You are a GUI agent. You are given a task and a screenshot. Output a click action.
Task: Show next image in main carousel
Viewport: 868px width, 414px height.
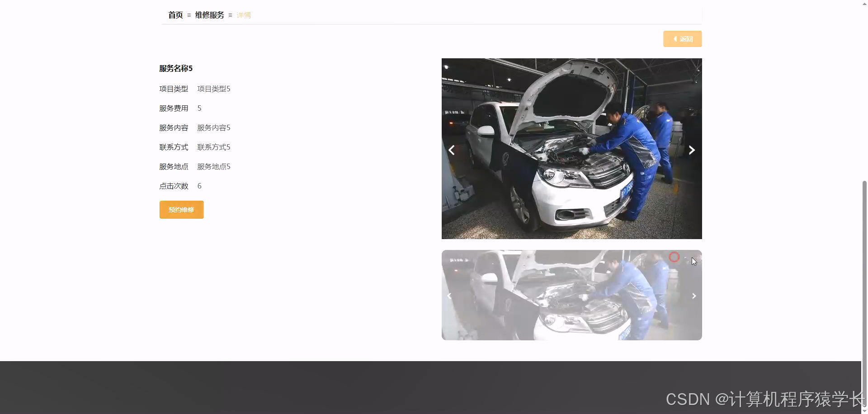point(692,150)
